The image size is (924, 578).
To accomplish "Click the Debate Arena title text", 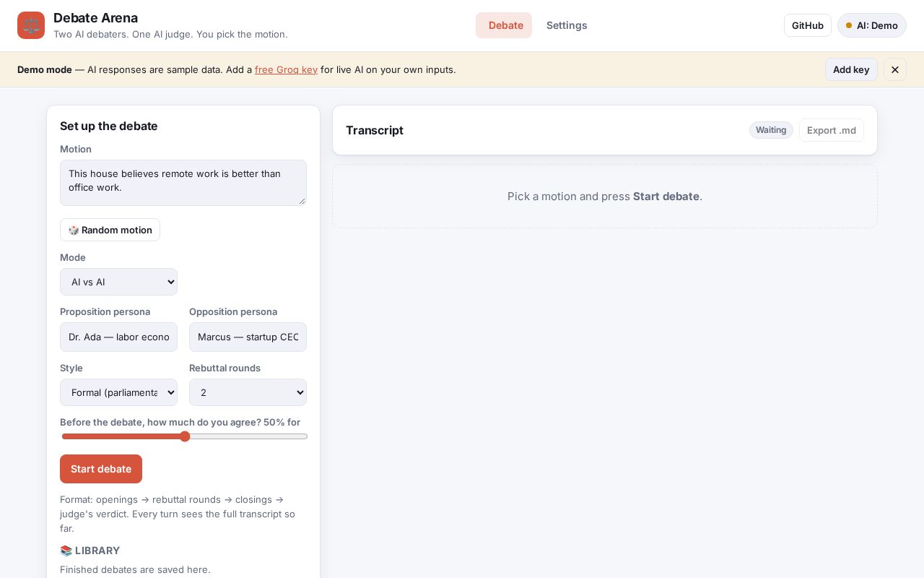I will [95, 18].
